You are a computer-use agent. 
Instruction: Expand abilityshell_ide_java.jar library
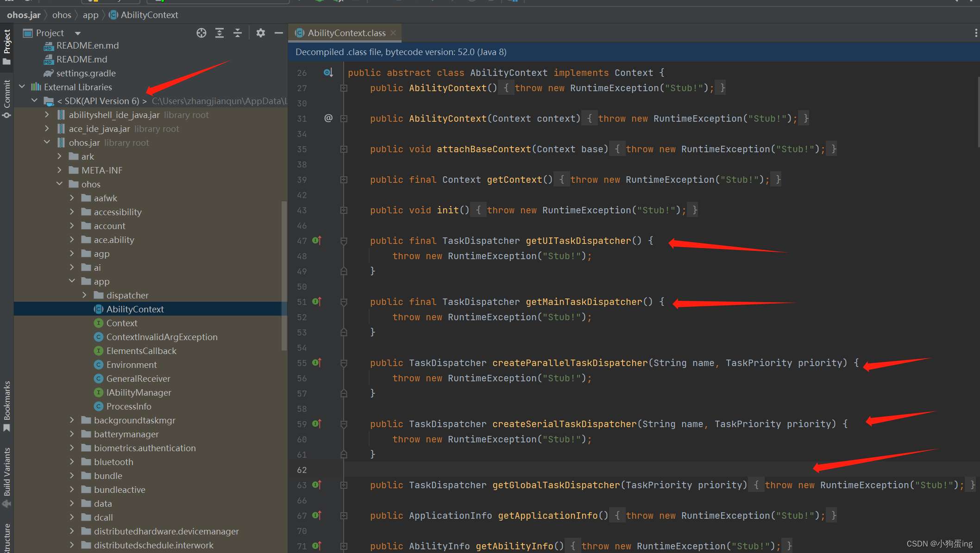(47, 114)
